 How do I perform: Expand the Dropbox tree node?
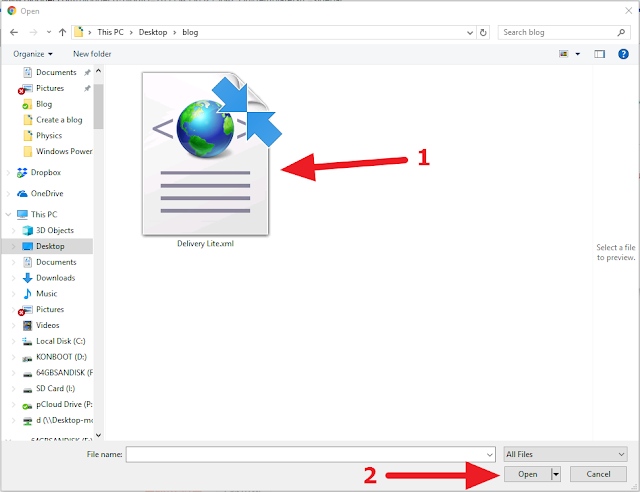8,173
